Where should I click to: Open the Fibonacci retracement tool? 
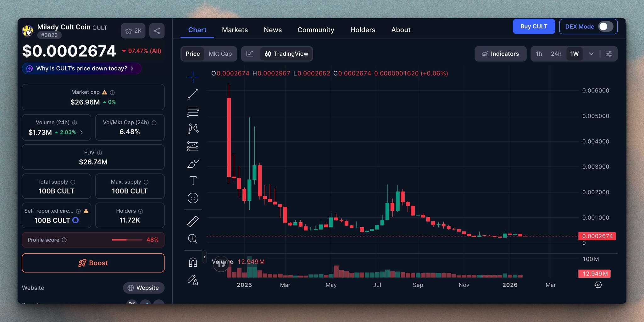(x=193, y=111)
